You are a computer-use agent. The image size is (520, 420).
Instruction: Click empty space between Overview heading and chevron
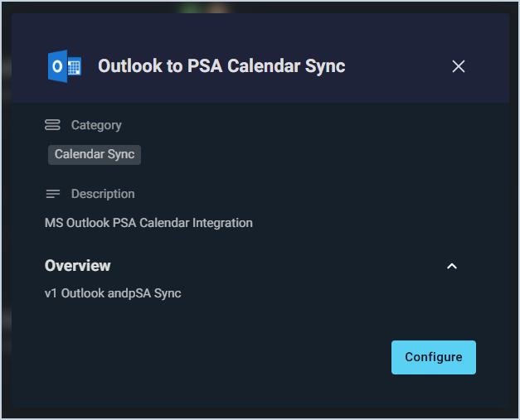point(282,266)
